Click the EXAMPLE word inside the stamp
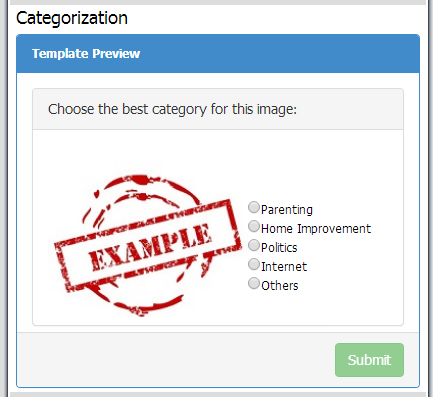Image resolution: width=433 pixels, height=397 pixels. (150, 247)
